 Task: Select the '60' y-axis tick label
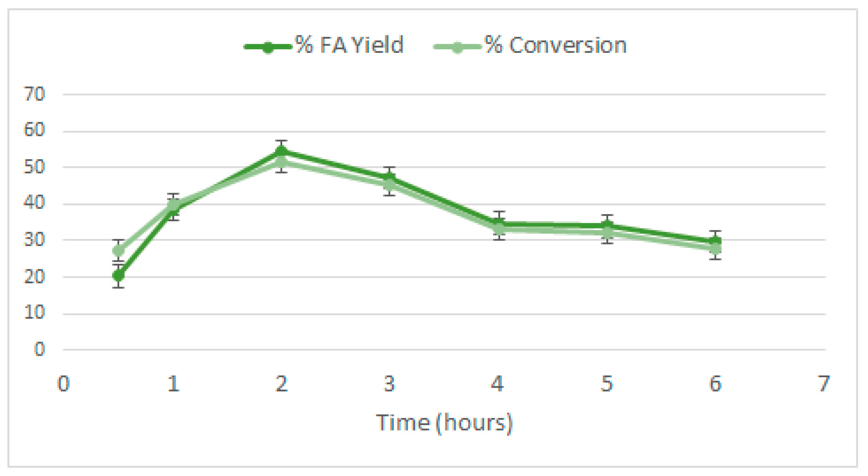34,130
